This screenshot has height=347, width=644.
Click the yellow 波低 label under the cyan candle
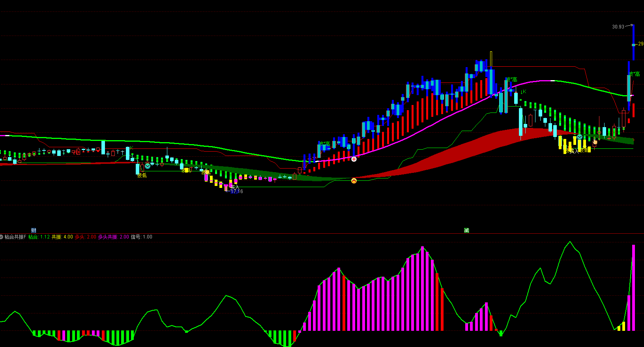[142, 176]
